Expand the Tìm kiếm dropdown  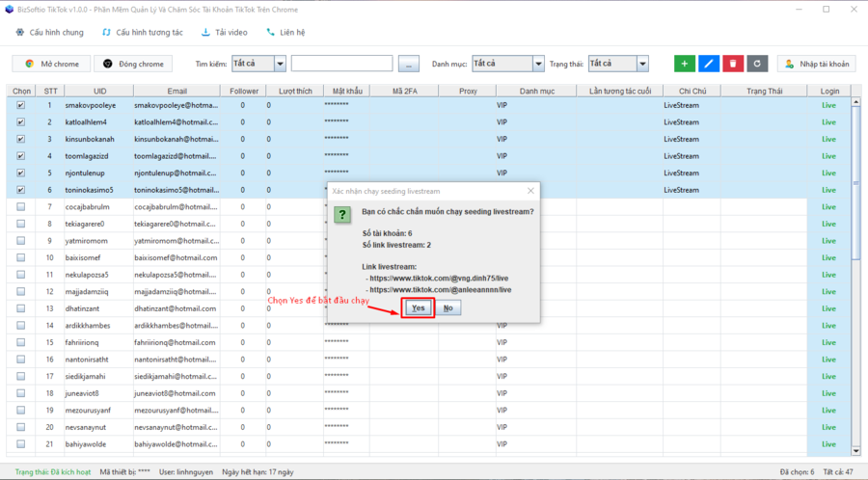(280, 64)
